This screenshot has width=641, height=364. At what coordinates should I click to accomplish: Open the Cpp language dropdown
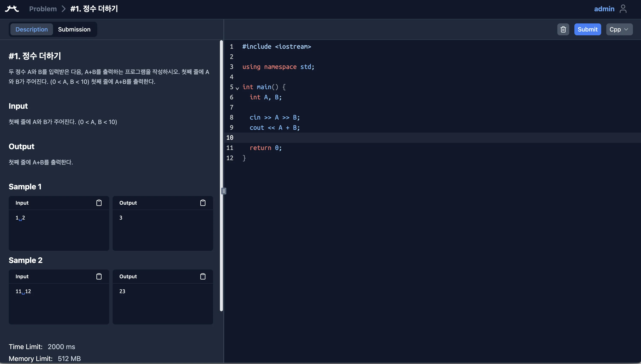619,30
